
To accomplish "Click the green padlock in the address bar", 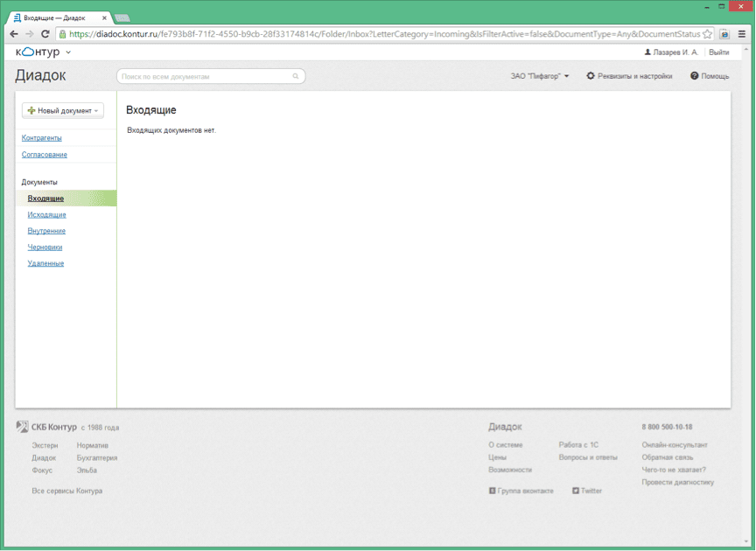I will [62, 34].
